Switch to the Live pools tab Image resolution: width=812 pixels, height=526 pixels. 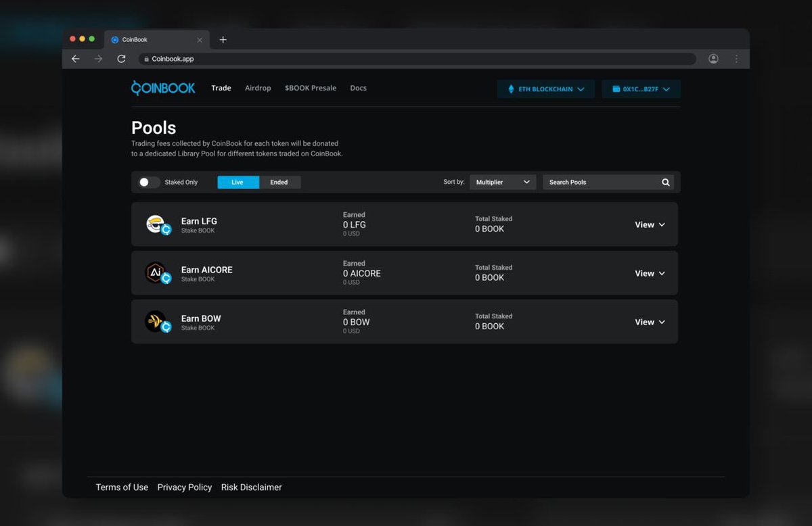[238, 183]
